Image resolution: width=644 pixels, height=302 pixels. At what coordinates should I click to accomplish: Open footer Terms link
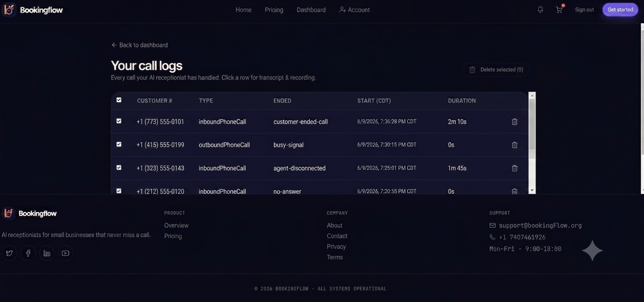coord(335,257)
